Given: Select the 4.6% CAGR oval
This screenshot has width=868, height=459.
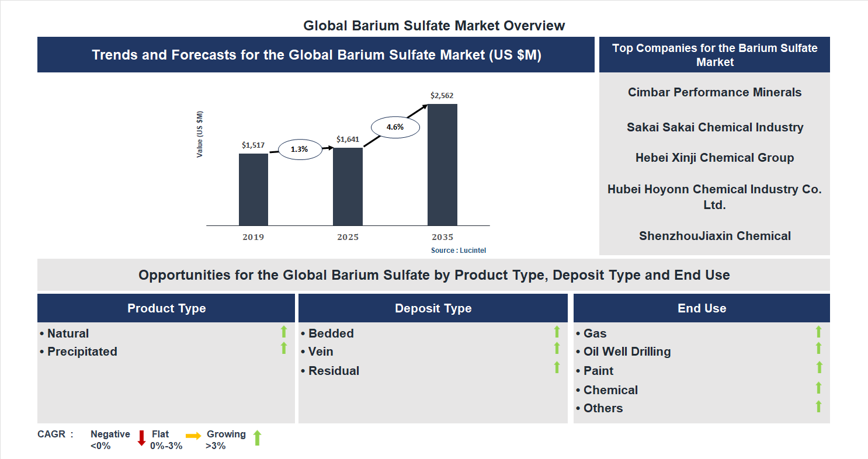Looking at the screenshot, I should (395, 127).
